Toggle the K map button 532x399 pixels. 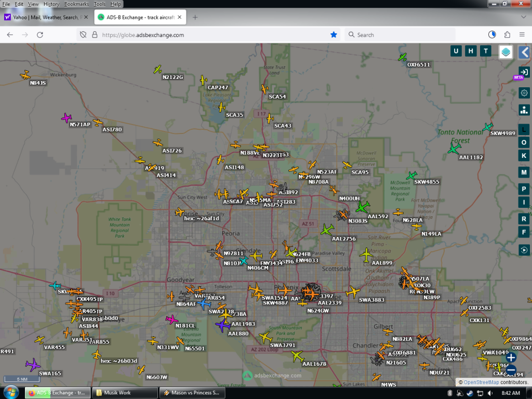click(x=524, y=156)
